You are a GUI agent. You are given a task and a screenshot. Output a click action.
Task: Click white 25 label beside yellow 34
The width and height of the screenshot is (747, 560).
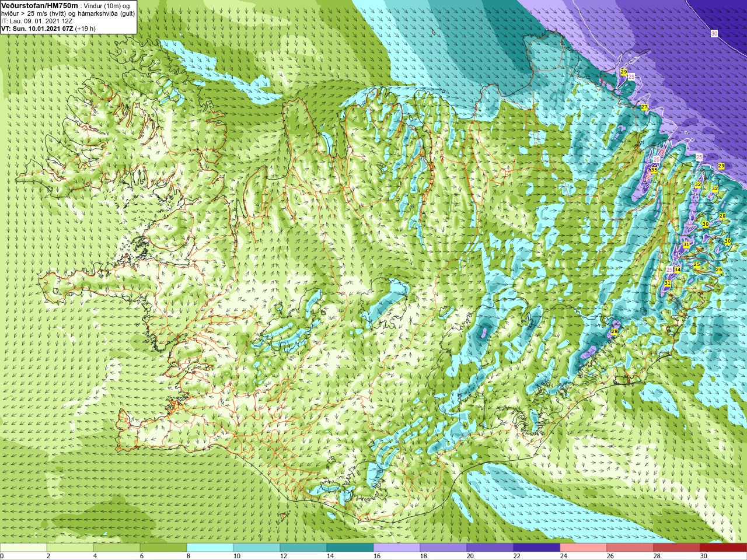point(669,269)
